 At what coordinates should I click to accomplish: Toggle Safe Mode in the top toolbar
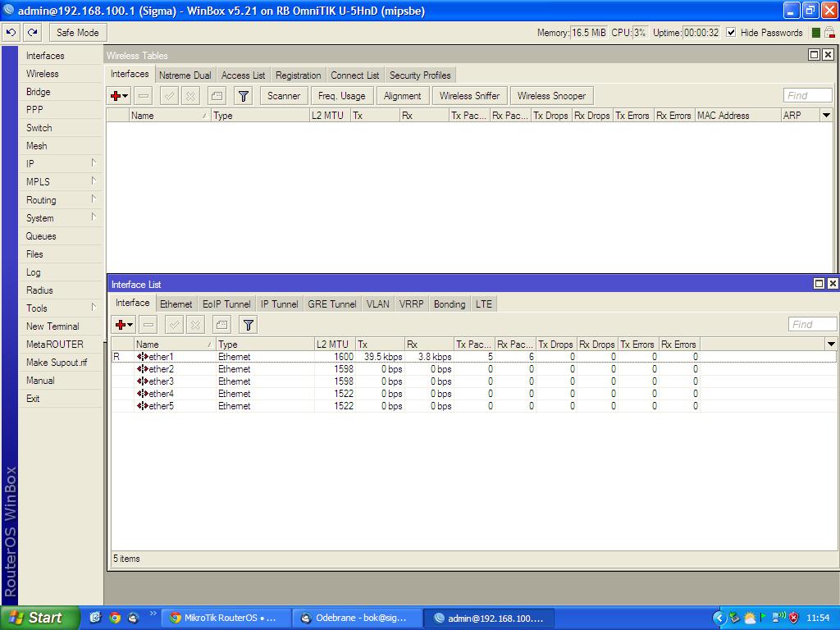click(77, 32)
